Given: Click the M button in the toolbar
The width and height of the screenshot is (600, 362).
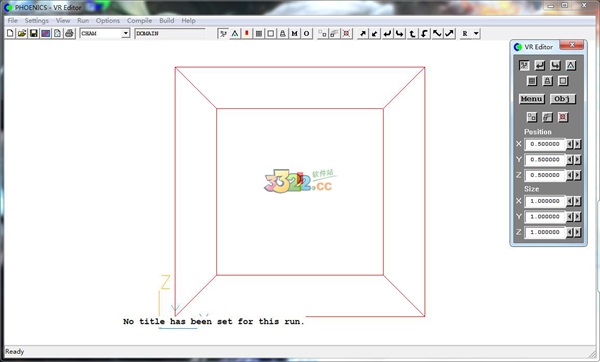Looking at the screenshot, I should [294, 34].
